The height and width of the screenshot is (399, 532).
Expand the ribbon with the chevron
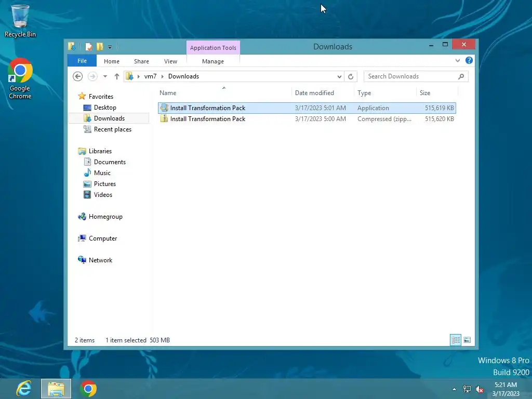(458, 61)
